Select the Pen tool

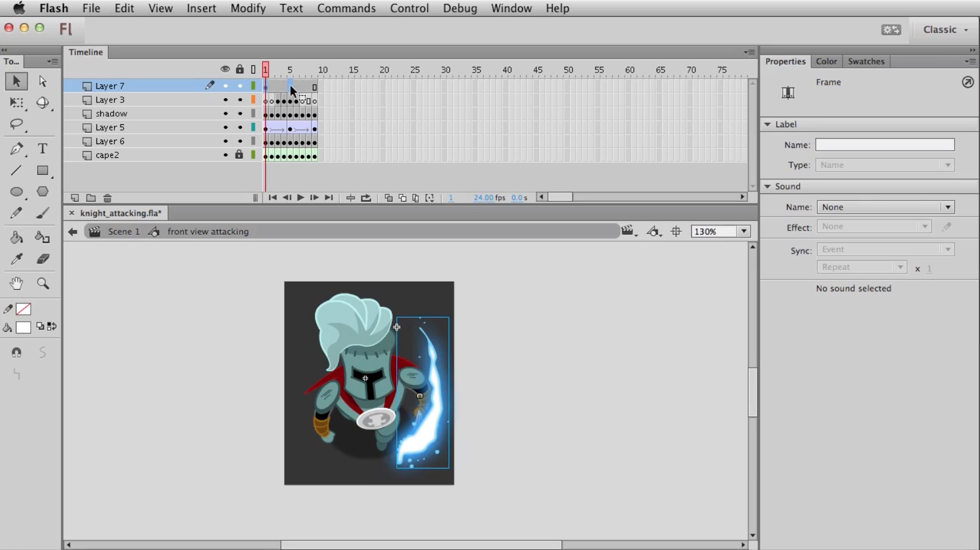[16, 148]
